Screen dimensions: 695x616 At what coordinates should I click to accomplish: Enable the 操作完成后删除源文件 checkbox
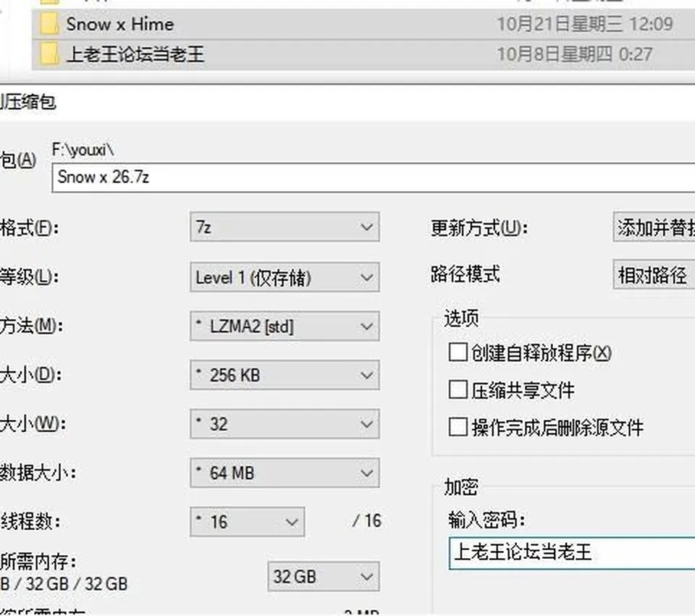click(458, 427)
